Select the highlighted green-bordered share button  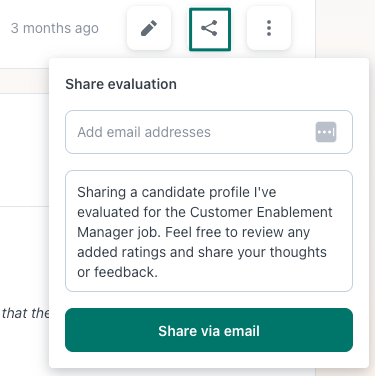click(210, 29)
